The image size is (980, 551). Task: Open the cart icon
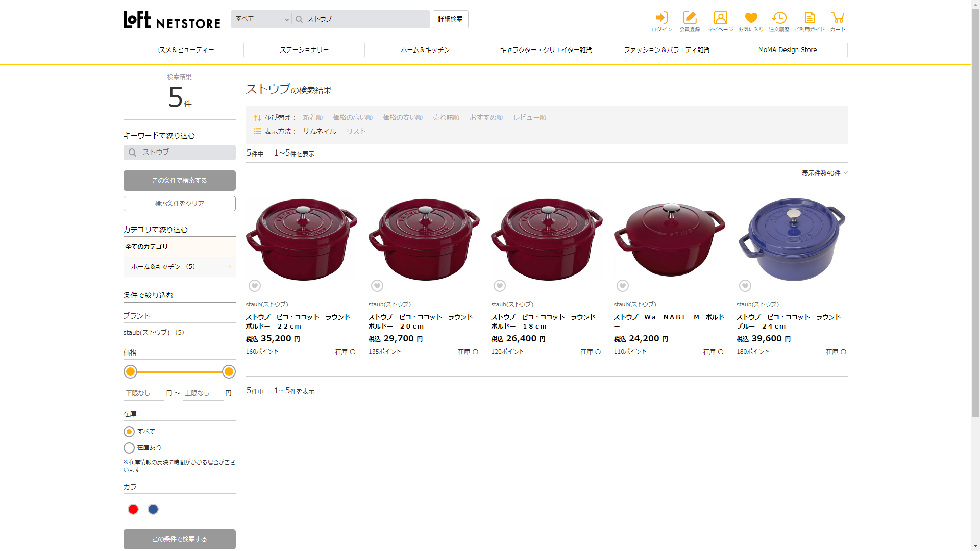tap(837, 21)
